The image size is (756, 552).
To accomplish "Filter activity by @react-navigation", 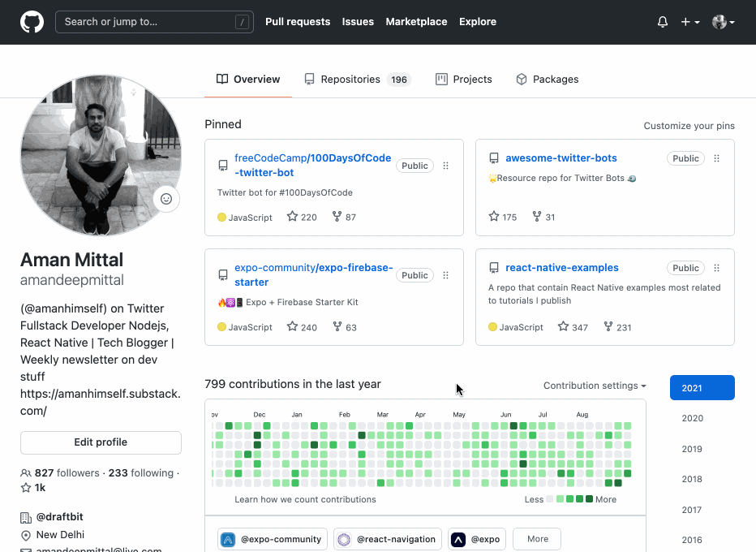I will pos(388,539).
